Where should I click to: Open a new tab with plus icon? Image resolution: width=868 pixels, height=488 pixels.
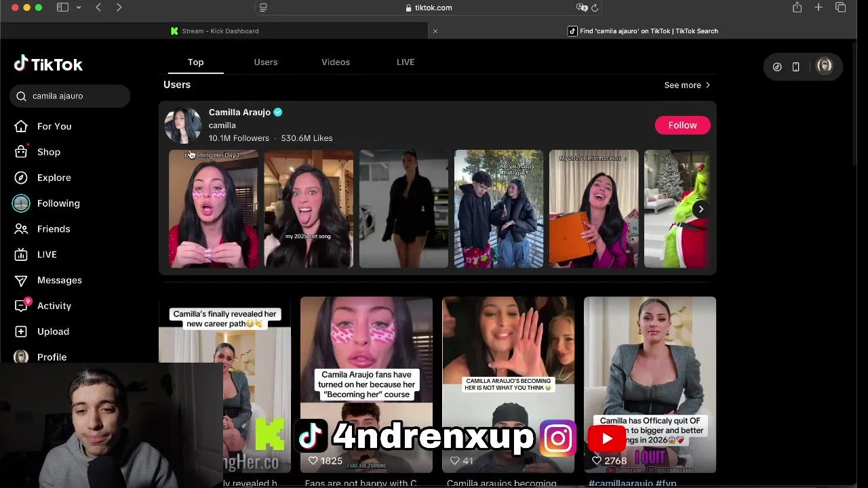pos(818,7)
